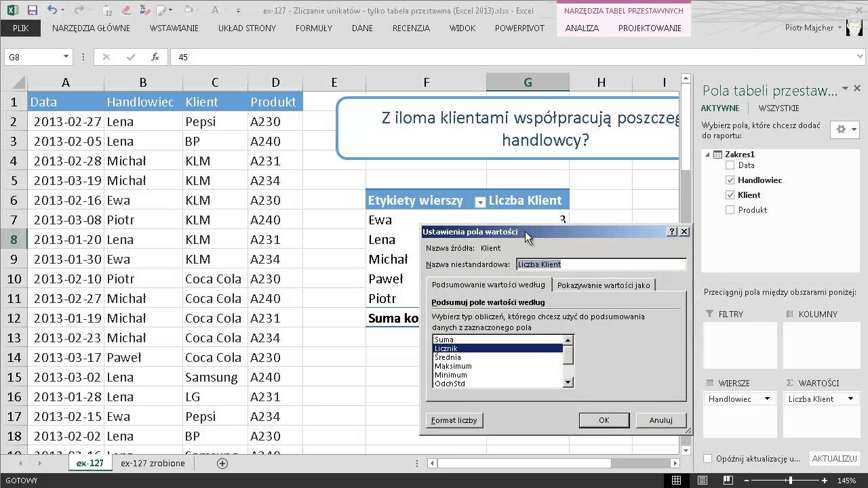Click the greyed font color A icon

point(215,10)
